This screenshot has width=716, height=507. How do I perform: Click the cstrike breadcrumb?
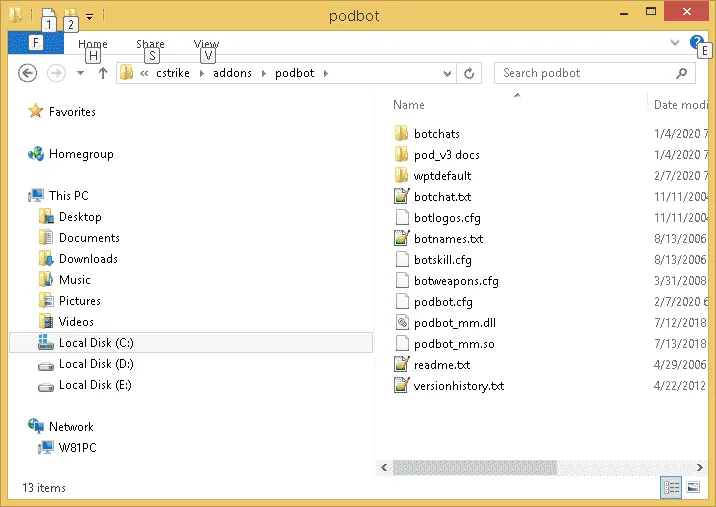point(173,73)
